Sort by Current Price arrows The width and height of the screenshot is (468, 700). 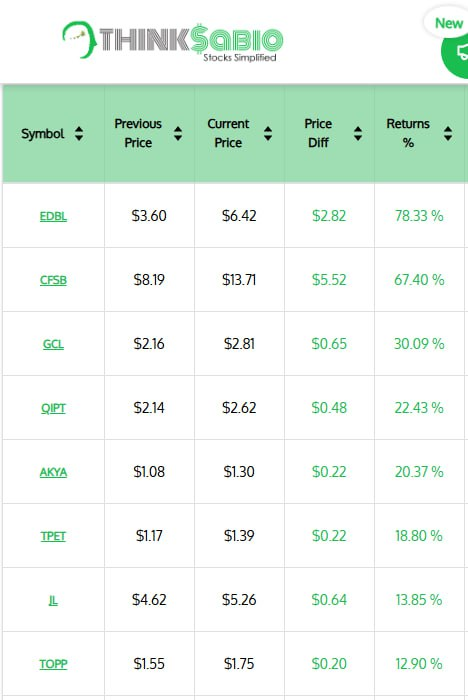(268, 133)
